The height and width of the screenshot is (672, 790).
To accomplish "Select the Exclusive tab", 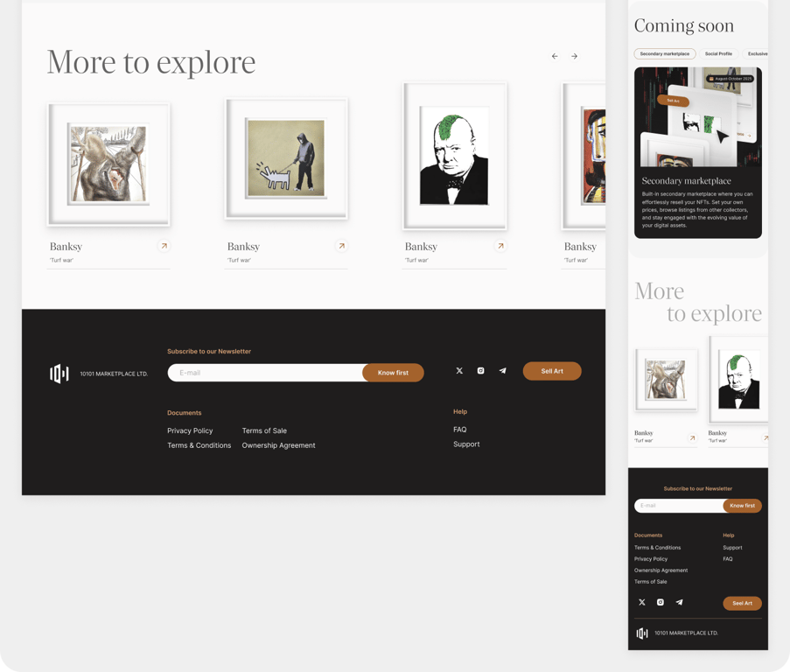I will 756,54.
